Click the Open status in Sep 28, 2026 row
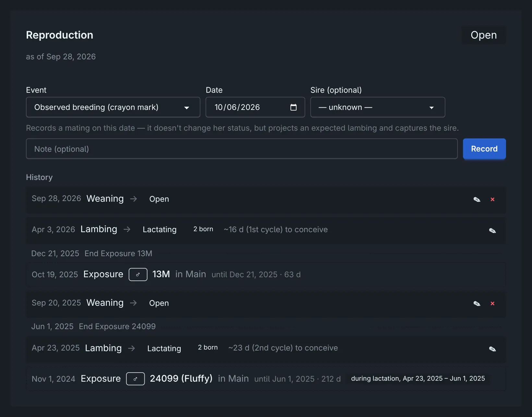The height and width of the screenshot is (417, 532). point(159,199)
